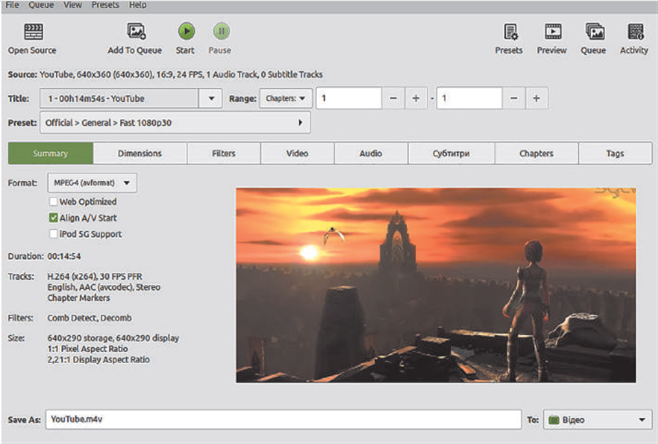658x444 pixels.
Task: Click the Open Source icon
Action: [x=32, y=32]
